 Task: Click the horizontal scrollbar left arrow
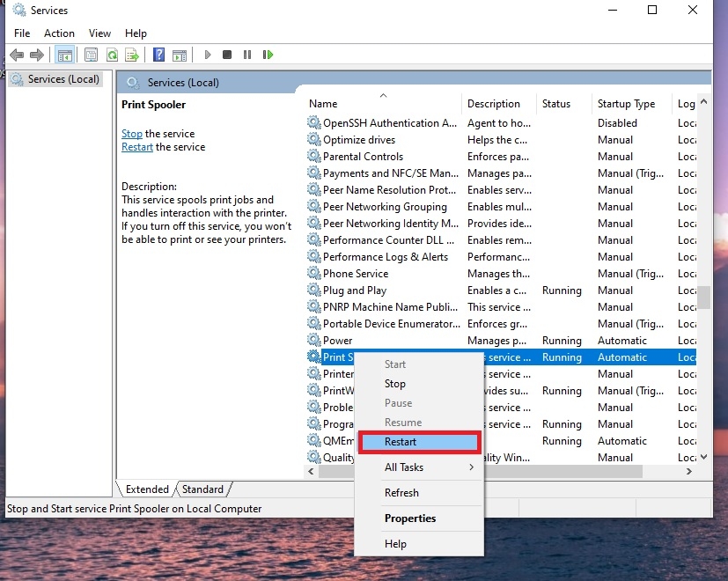pos(311,471)
